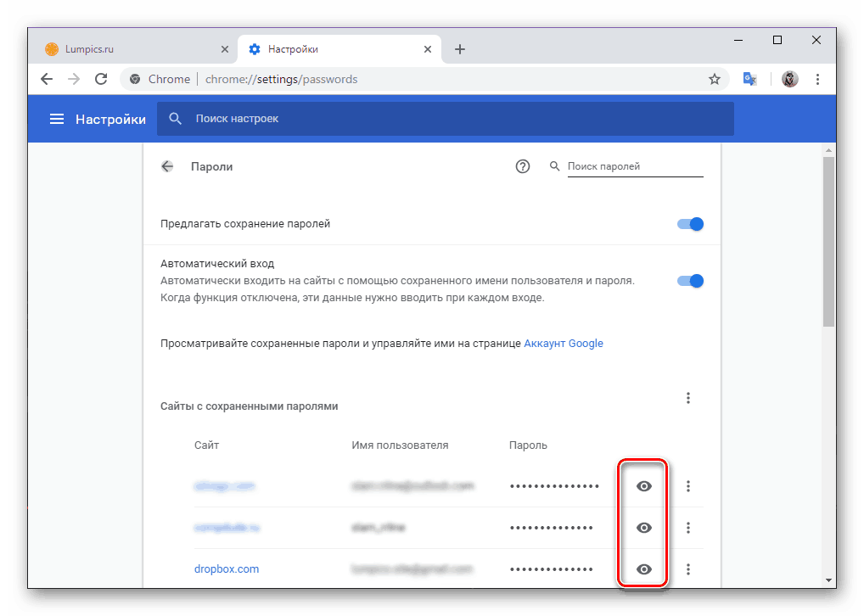864x616 pixels.
Task: Open three-dot menu for dropbox.com row
Action: click(688, 569)
